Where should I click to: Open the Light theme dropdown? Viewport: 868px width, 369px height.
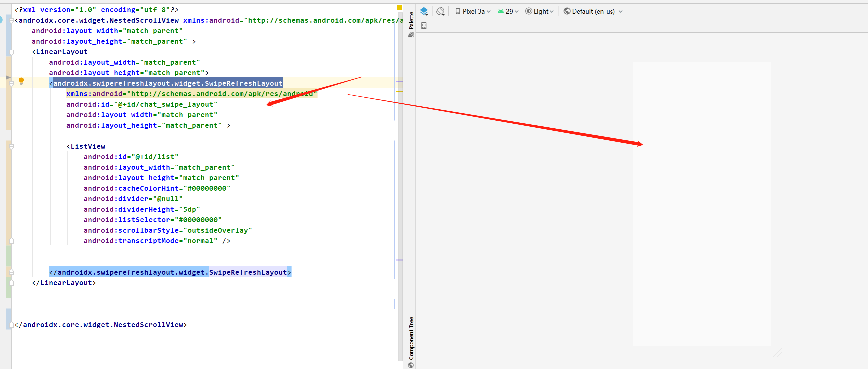[x=539, y=11]
